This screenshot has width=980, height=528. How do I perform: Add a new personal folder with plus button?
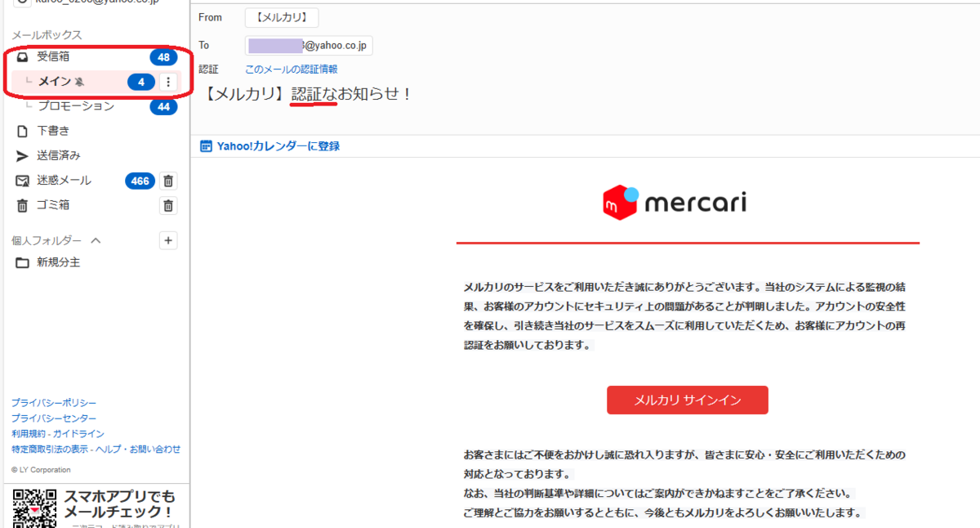pos(167,240)
